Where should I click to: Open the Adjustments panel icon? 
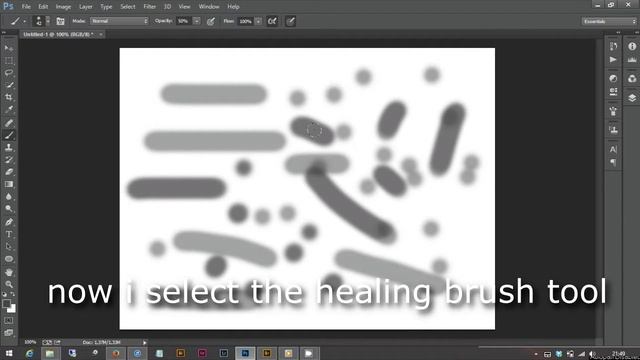pyautogui.click(x=613, y=78)
